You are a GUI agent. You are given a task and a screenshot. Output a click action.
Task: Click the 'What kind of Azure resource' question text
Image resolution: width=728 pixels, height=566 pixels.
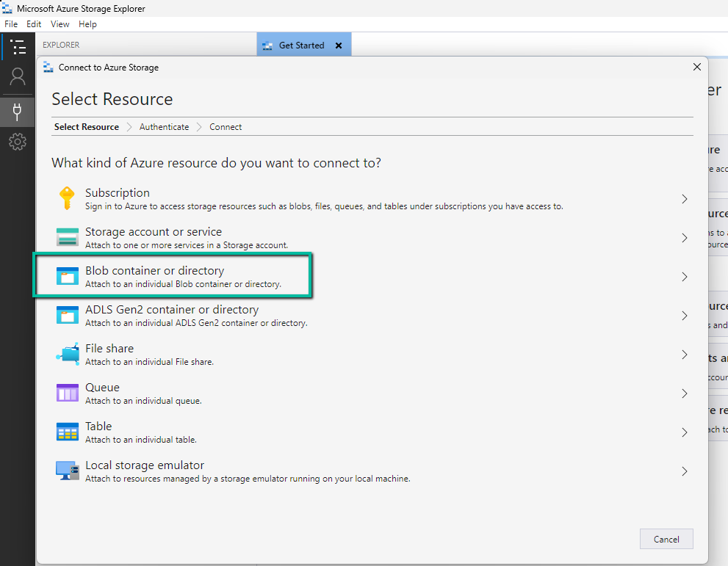(217, 163)
